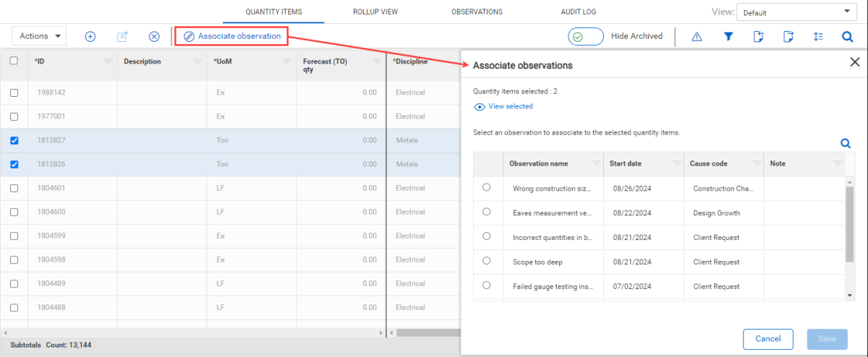Click the View selected link
This screenshot has width=868, height=357.
tap(510, 107)
